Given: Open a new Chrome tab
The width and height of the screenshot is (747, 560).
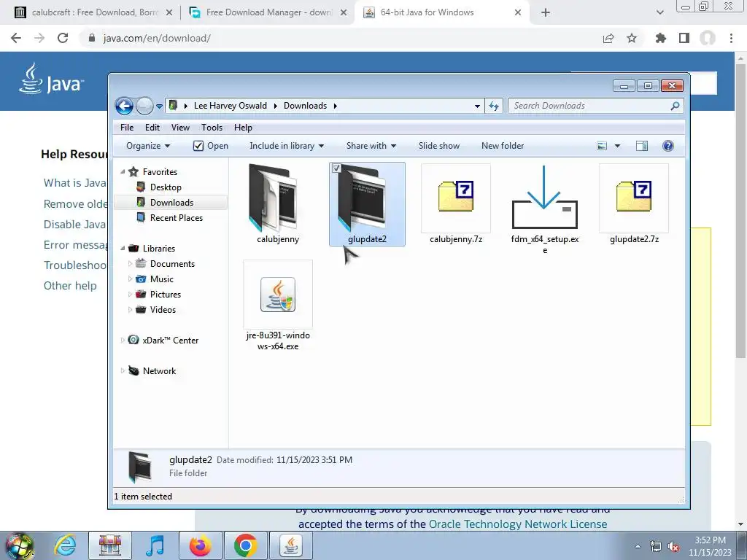Looking at the screenshot, I should (x=546, y=12).
